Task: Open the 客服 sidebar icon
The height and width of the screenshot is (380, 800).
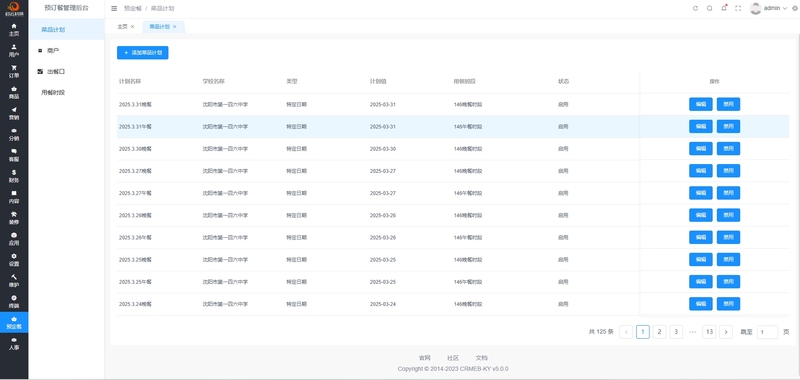Action: click(14, 155)
